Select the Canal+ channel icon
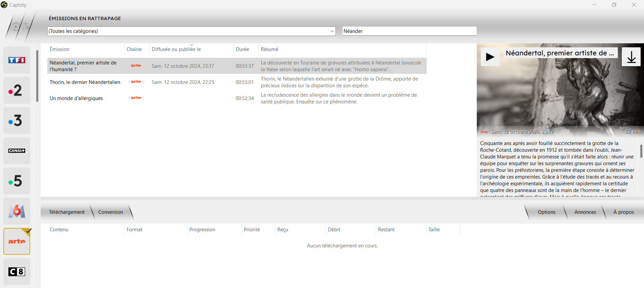Screen dimensions: 644x288 [x=17, y=151]
